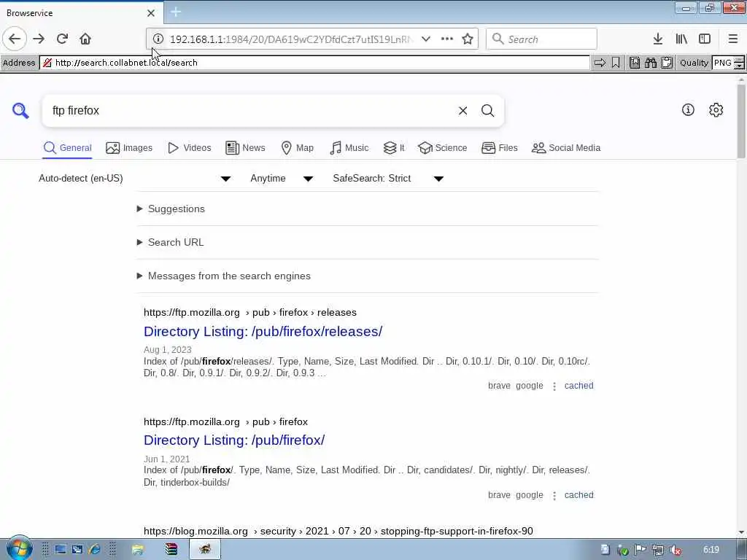Expand the Suggestions section
The height and width of the screenshot is (560, 747).
click(171, 209)
